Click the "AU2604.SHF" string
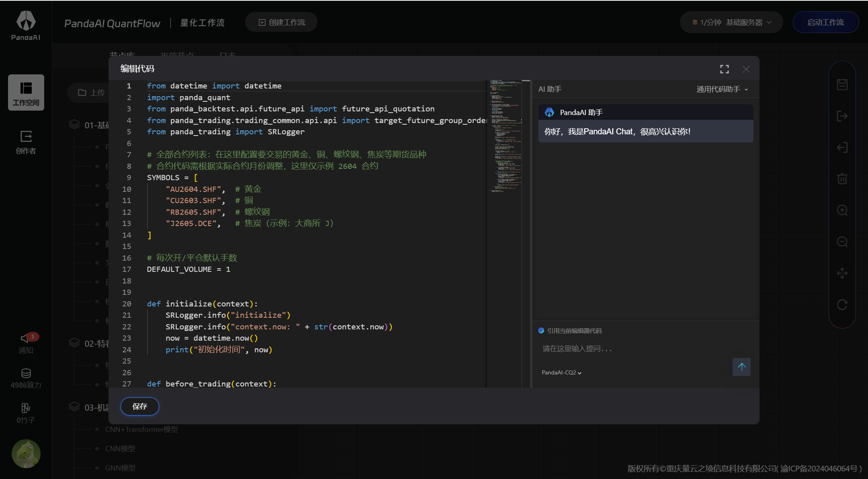Image resolution: width=868 pixels, height=479 pixels. click(x=193, y=189)
